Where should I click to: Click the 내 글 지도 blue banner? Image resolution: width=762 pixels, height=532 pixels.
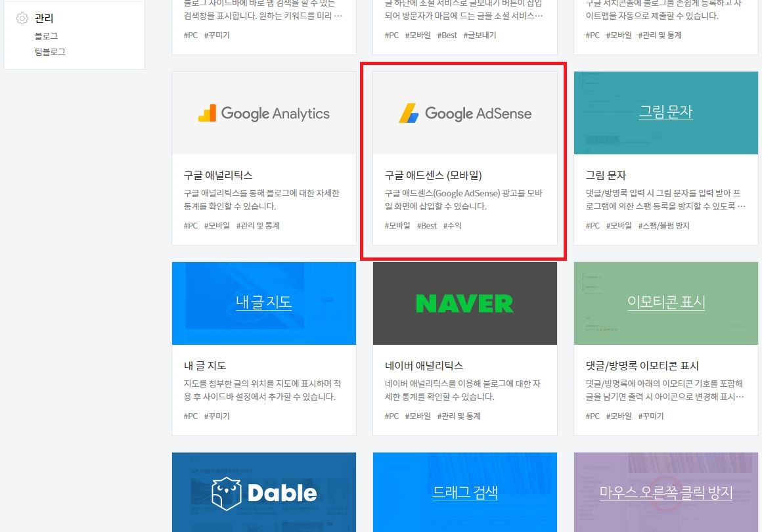(264, 303)
